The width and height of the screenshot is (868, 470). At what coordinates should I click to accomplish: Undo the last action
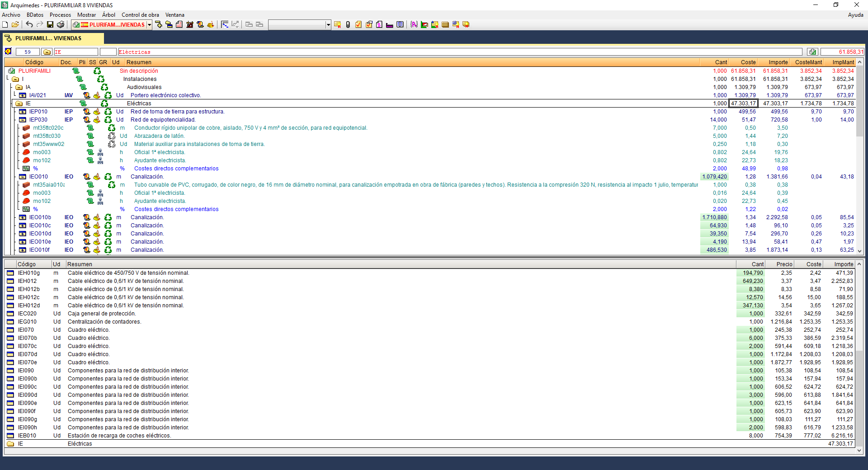tap(29, 24)
